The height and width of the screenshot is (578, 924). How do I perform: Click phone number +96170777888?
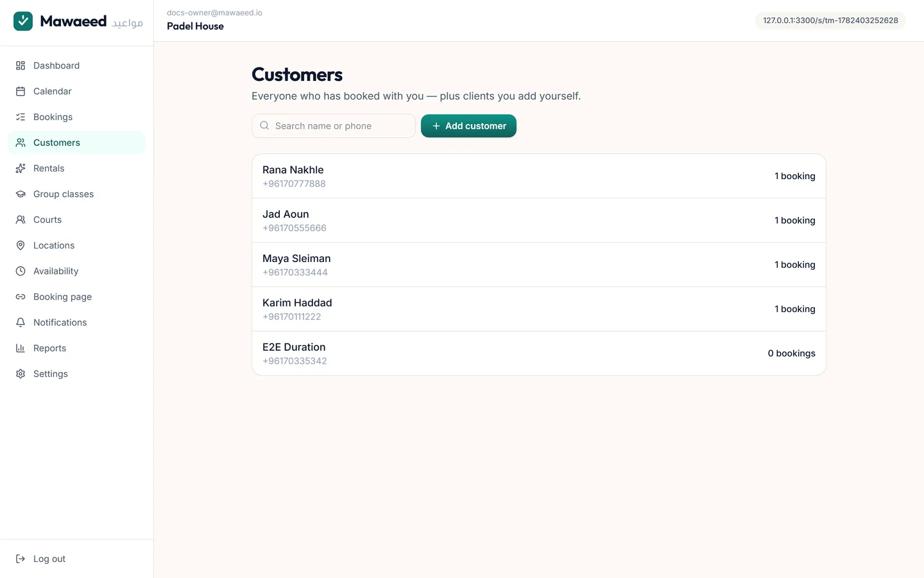click(x=294, y=184)
